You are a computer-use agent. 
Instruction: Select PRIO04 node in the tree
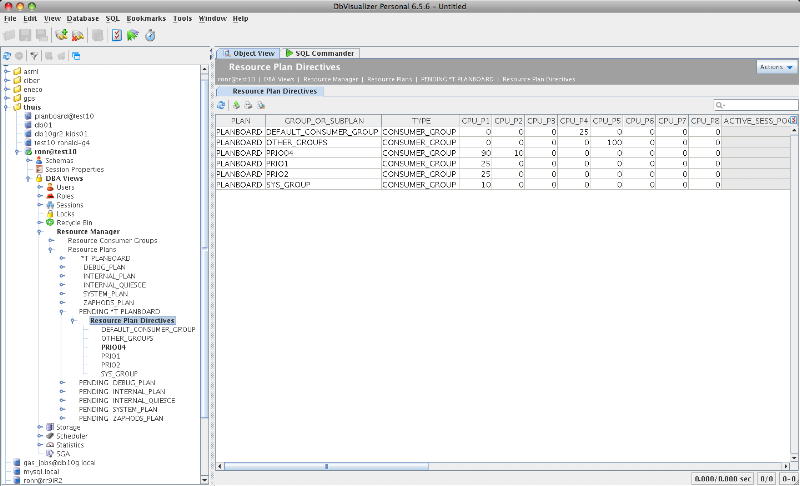tap(113, 347)
